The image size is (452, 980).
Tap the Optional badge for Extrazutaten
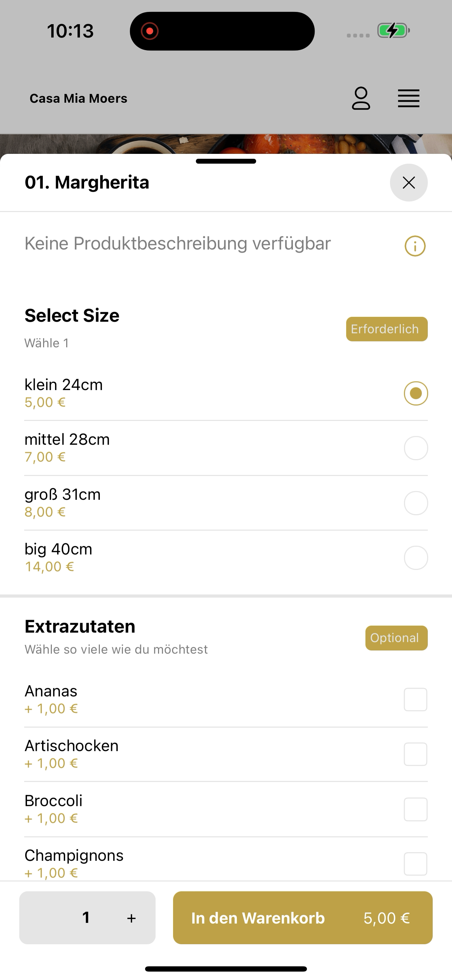(396, 638)
